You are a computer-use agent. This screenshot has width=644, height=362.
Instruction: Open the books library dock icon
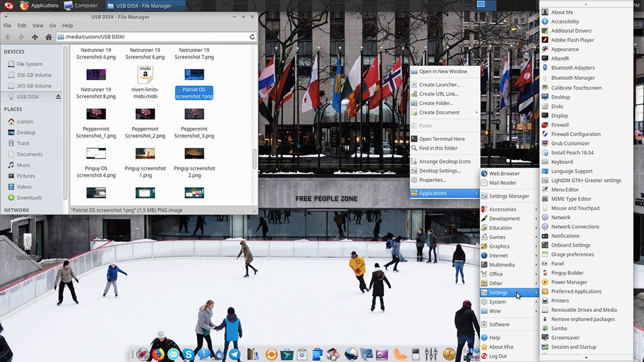point(252,354)
